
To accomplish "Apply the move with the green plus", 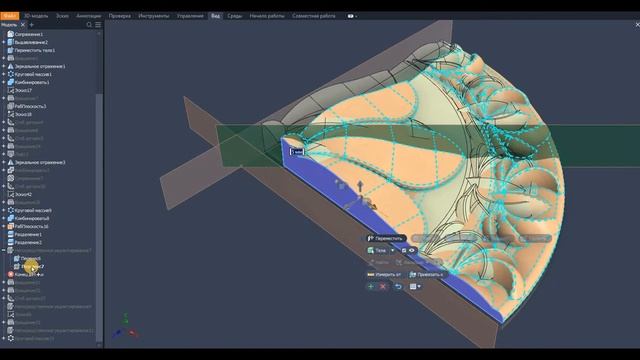I will pos(371,287).
